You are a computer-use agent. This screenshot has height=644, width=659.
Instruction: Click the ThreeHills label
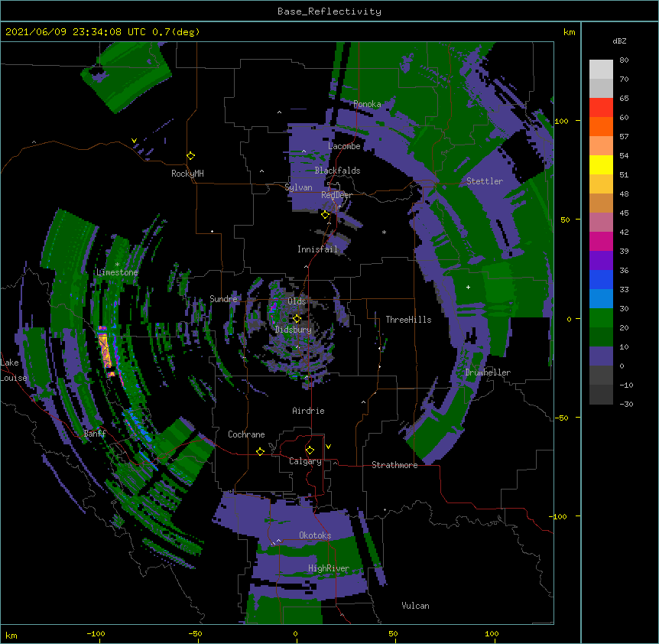pos(408,320)
